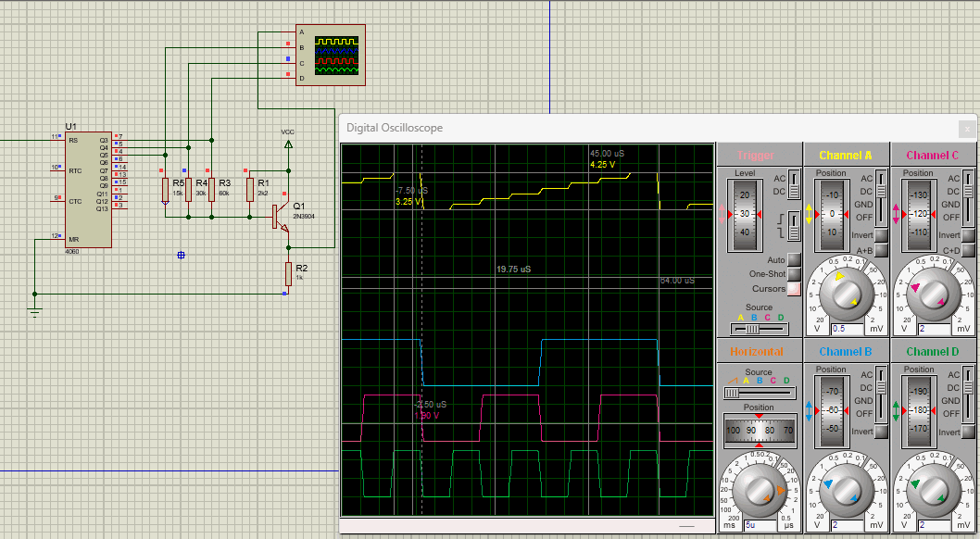
Task: Click the Channel B coupling slider
Action: (881, 395)
